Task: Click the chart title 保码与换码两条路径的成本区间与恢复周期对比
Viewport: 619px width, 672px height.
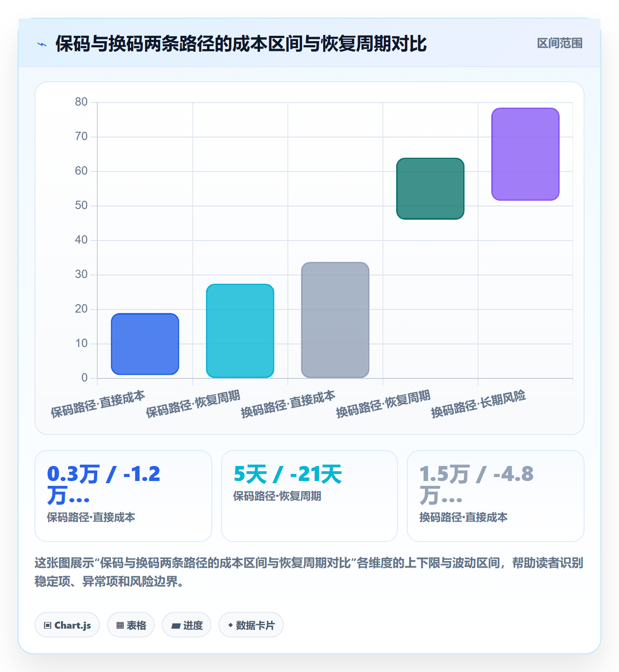Action: [241, 44]
